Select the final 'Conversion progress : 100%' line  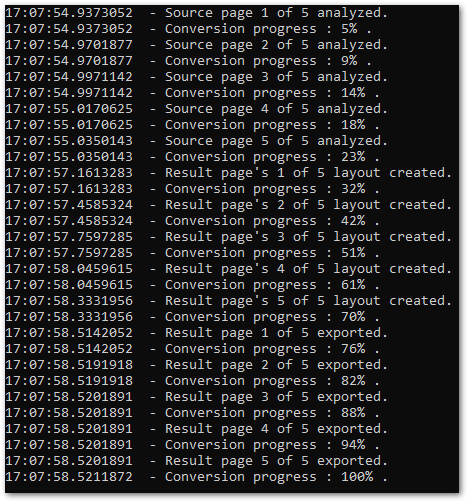197,477
